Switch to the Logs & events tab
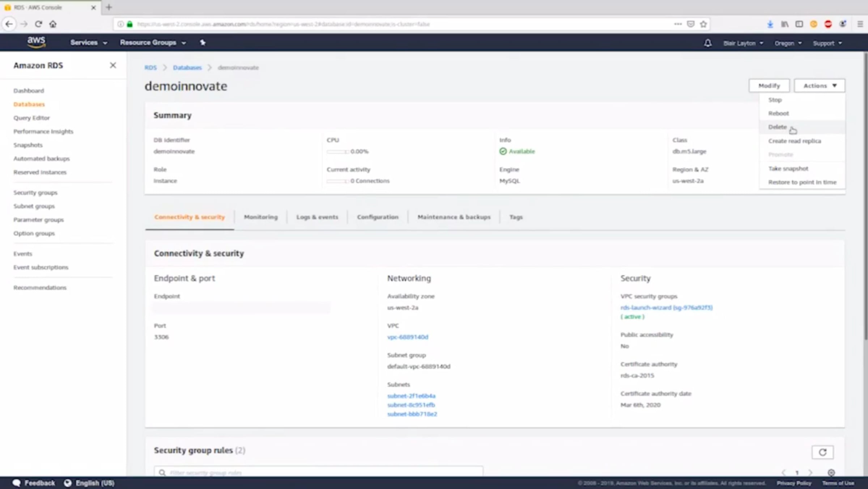 tap(317, 217)
